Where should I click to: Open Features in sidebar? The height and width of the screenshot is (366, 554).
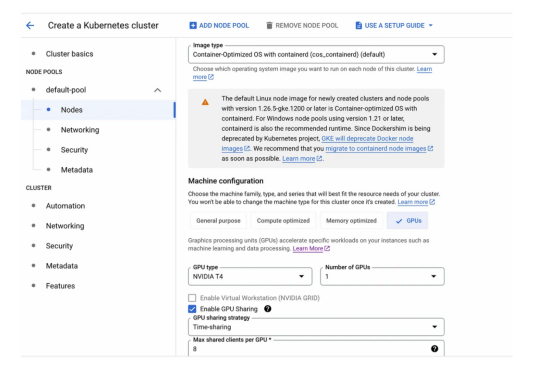pyautogui.click(x=60, y=286)
